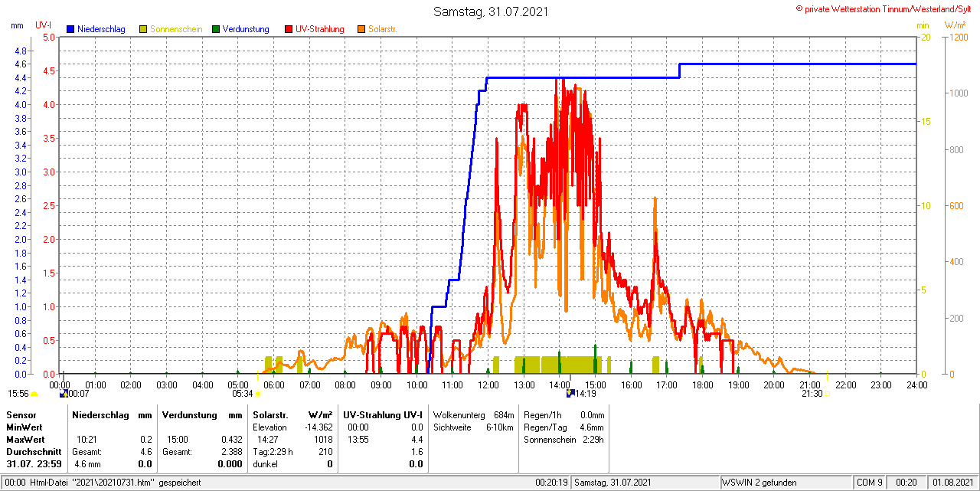Click the blue mm axis unit label
Screen dimensions: 980x491
click(x=17, y=25)
